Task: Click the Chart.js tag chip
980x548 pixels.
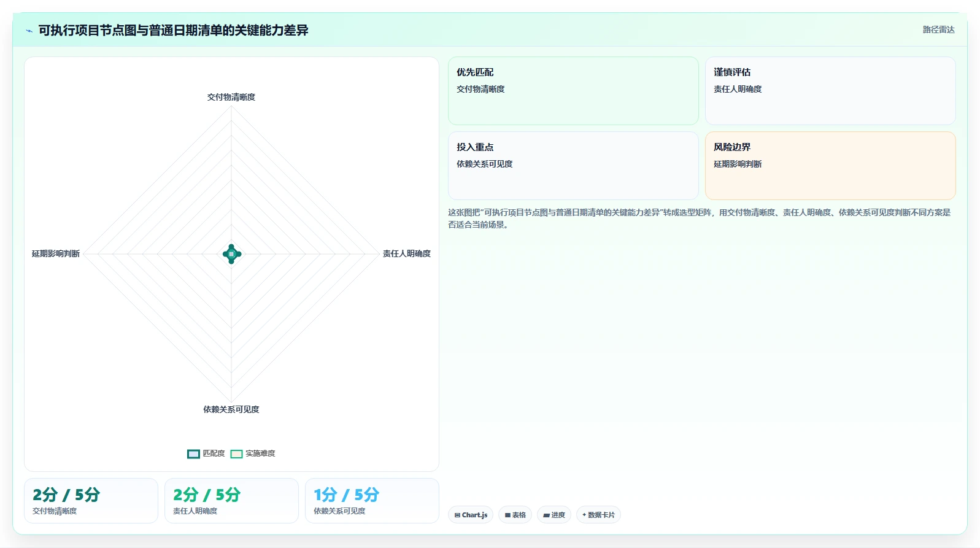Action: [x=471, y=515]
